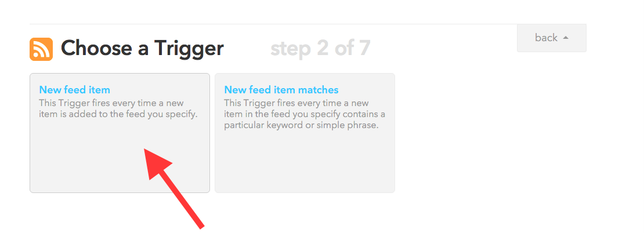Open the "New feed item" title link
The width and height of the screenshot is (644, 233).
[x=75, y=90]
